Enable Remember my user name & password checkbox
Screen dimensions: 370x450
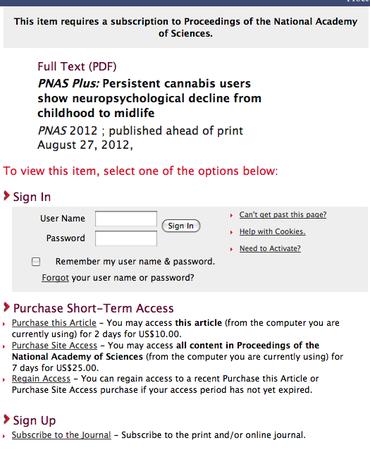click(36, 262)
